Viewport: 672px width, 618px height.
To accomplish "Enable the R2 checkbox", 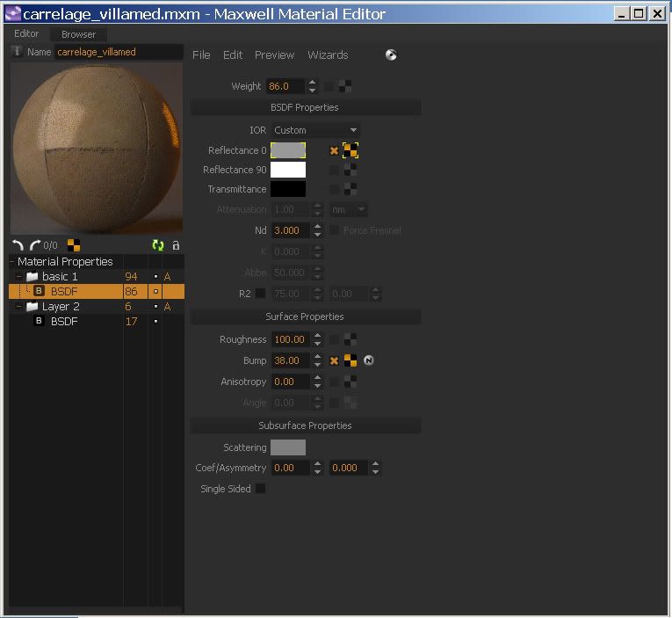I will tap(260, 294).
